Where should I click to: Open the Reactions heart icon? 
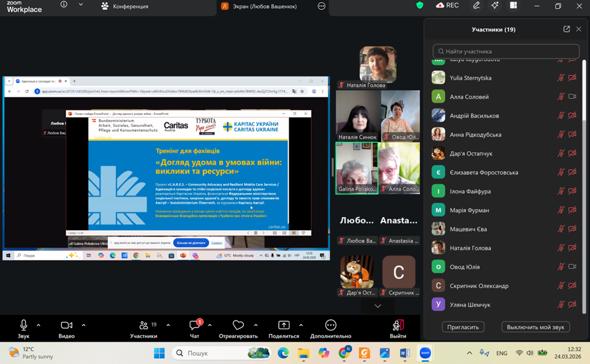coord(238,326)
